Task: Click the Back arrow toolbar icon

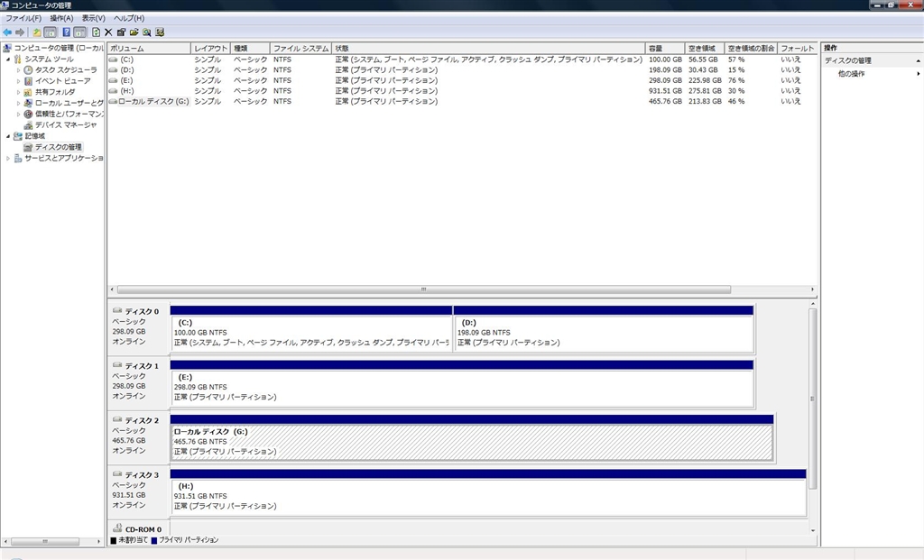Action: coord(7,32)
